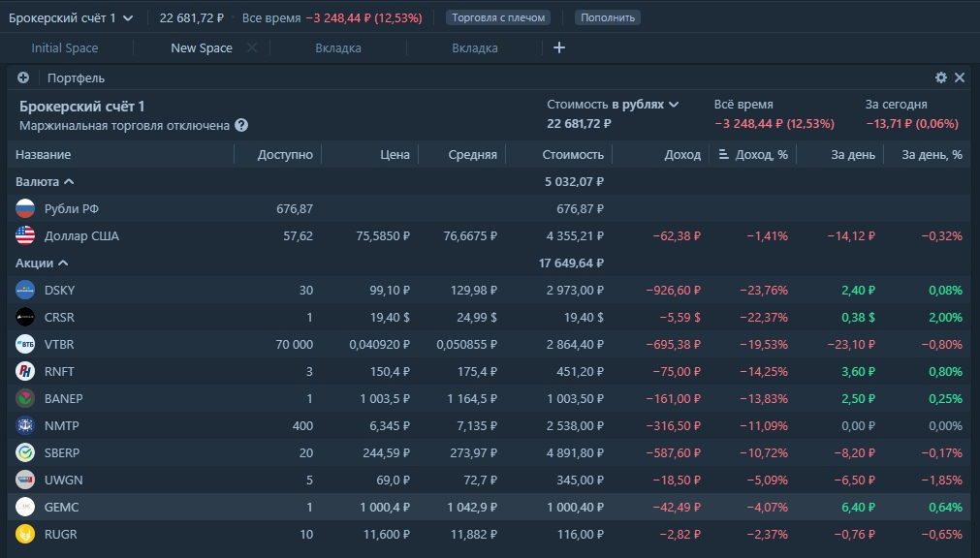This screenshot has height=558, width=980.
Task: Click the add widget plus icon beside Портфель
Action: (23, 77)
